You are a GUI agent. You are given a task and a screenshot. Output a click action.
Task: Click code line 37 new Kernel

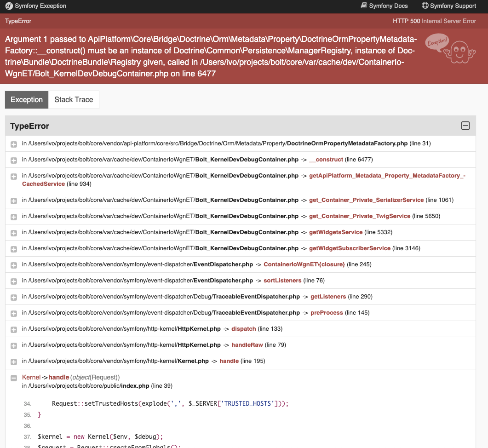(x=100, y=437)
